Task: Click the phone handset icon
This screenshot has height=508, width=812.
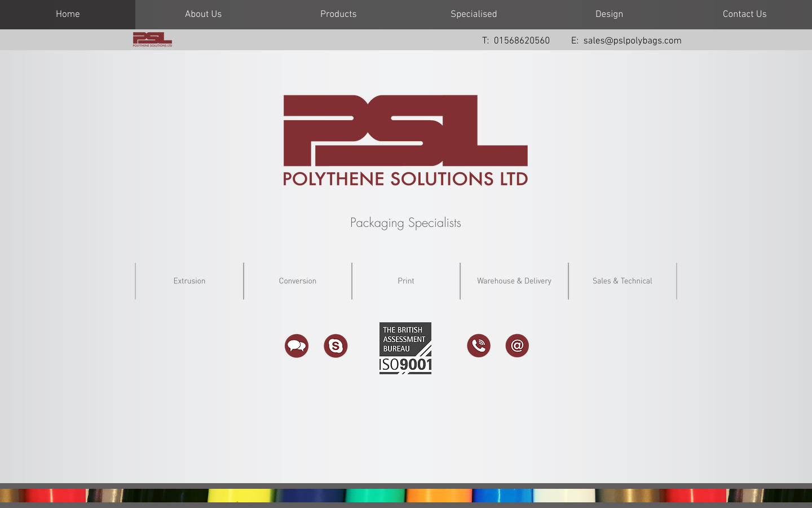Action: tap(478, 345)
